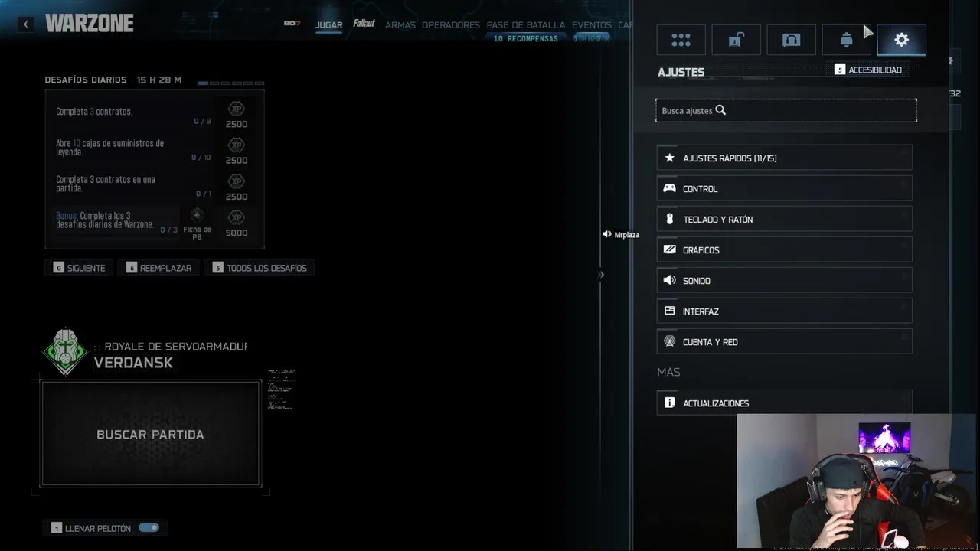Click the speaker icon next to Mrplaza
Screen dimensions: 980x551
click(x=606, y=234)
